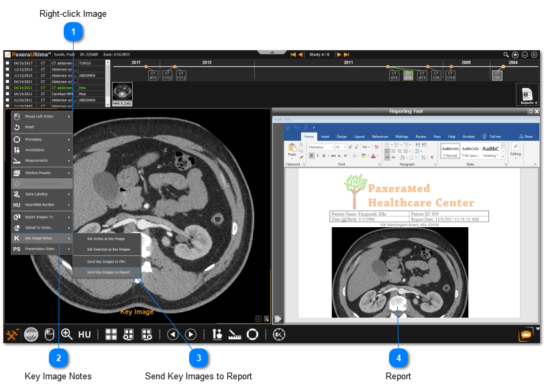The image size is (546, 392).
Task: Check the 04/10/2017 CT study checkbox
Action: pyautogui.click(x=7, y=63)
